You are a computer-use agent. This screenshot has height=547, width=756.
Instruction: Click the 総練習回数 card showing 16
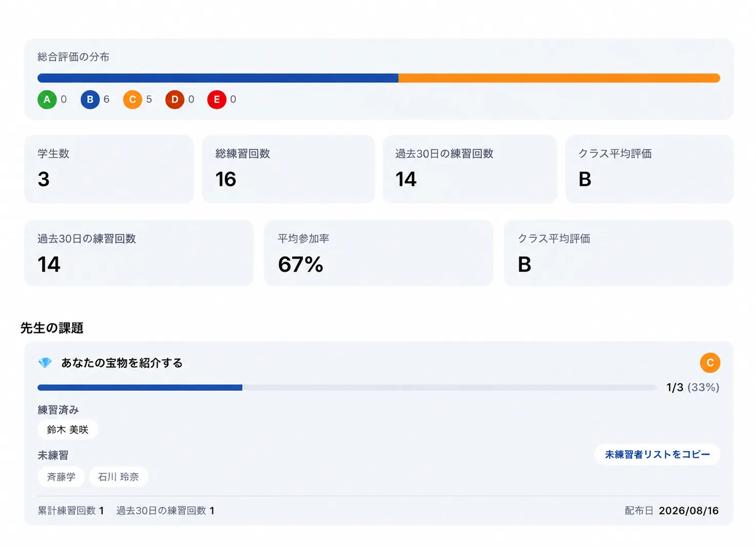coord(288,169)
